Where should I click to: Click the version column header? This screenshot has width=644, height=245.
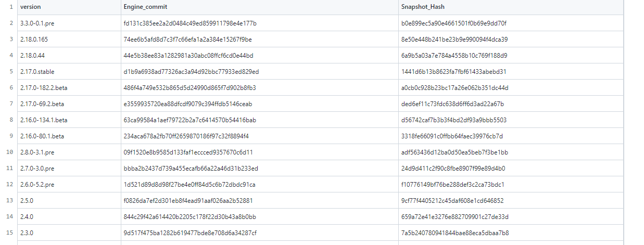pyautogui.click(x=30, y=7)
